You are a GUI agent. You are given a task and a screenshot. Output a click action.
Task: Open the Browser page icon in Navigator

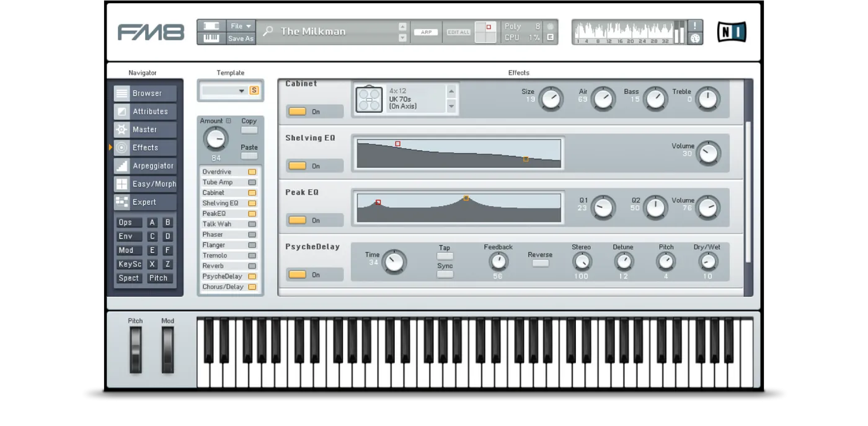(x=122, y=94)
